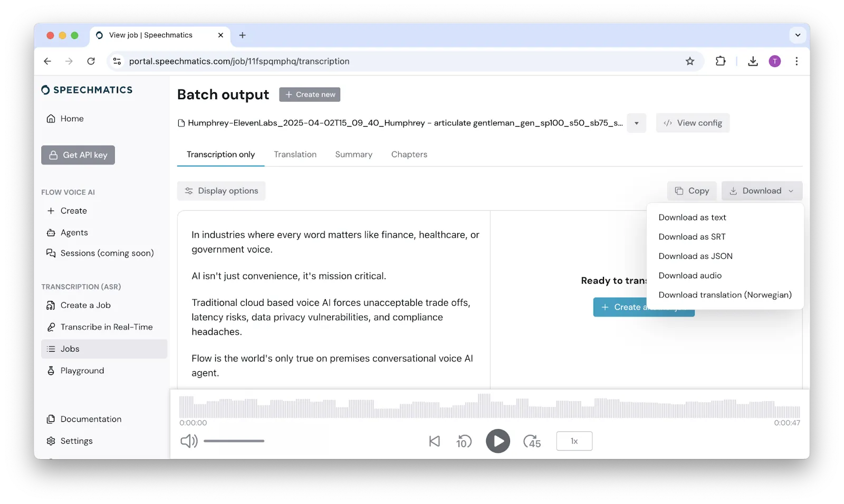Click View config button

click(x=693, y=123)
